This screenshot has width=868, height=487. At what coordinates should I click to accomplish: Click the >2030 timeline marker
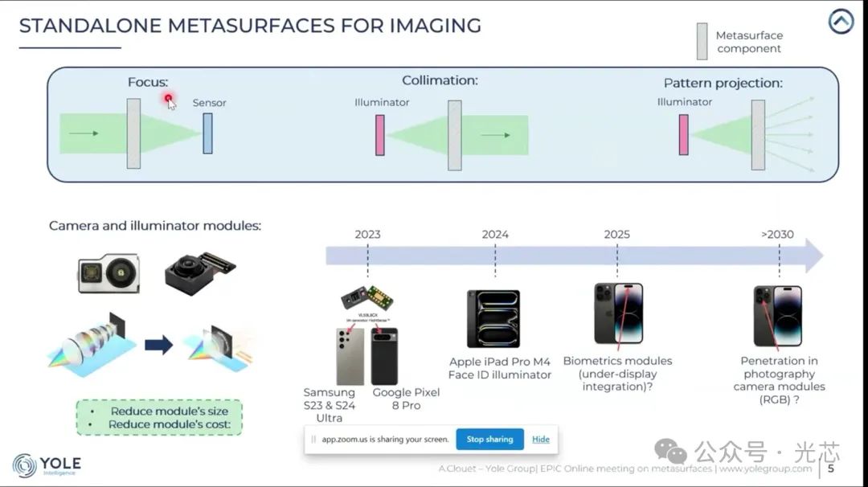coord(777,235)
